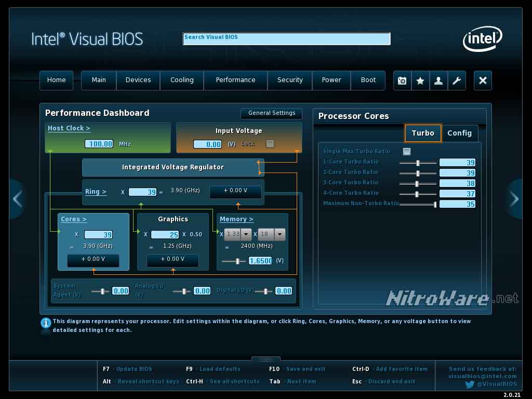Switch to the Config tab
The height and width of the screenshot is (399, 532).
(x=459, y=133)
